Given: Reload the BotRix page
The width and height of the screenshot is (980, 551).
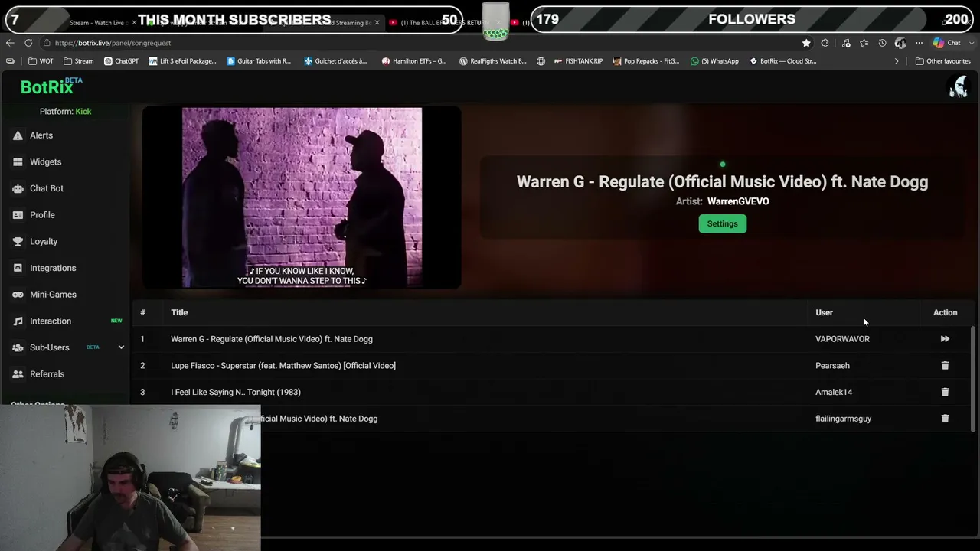Looking at the screenshot, I should click(x=28, y=43).
